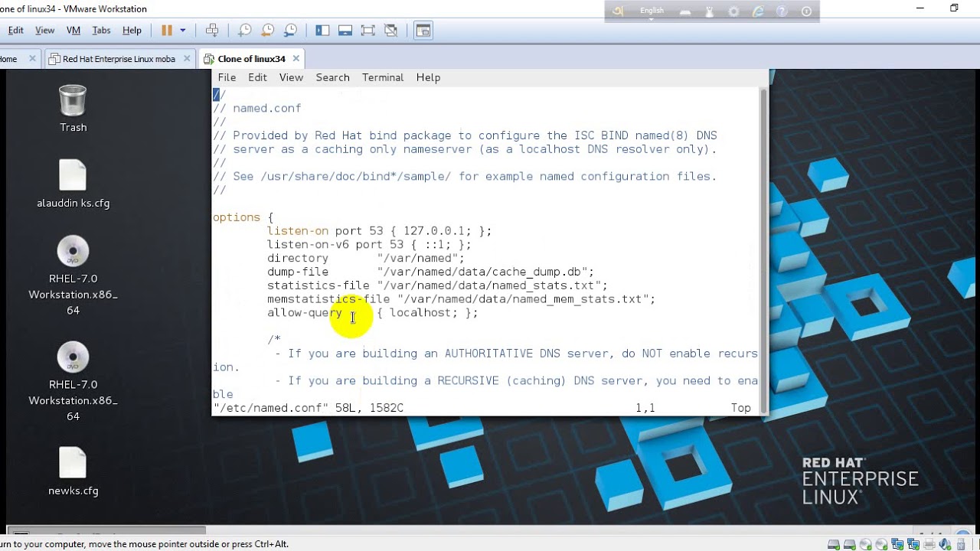The image size is (980, 551).
Task: Select the Clone of linux34 tab
Action: tap(251, 59)
